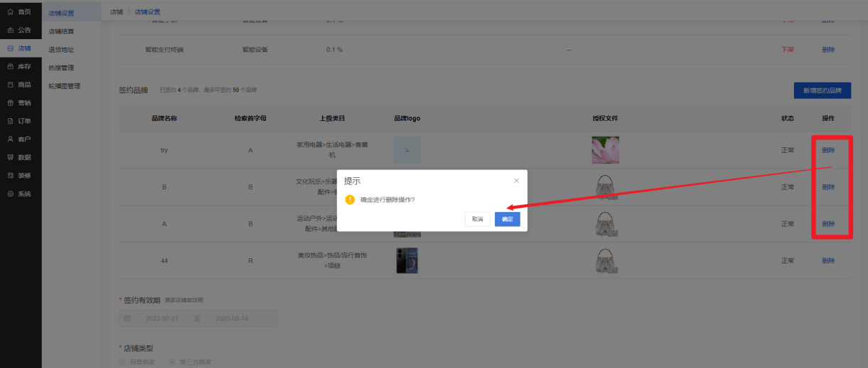Open the brand logo thumbnail for try
Viewport: 868px width, 368px height.
[x=407, y=150]
